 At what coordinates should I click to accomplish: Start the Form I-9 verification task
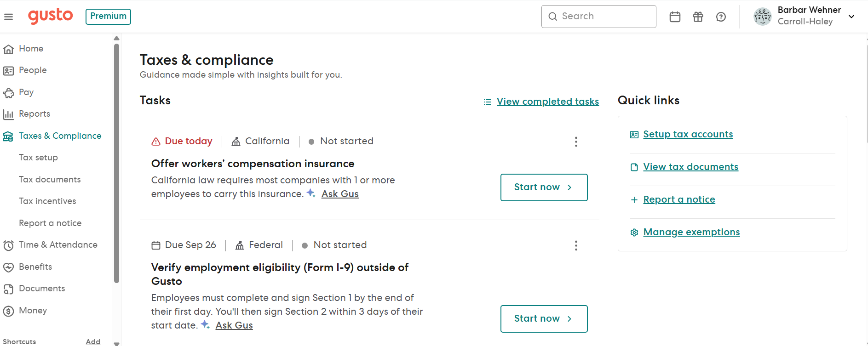(x=544, y=319)
